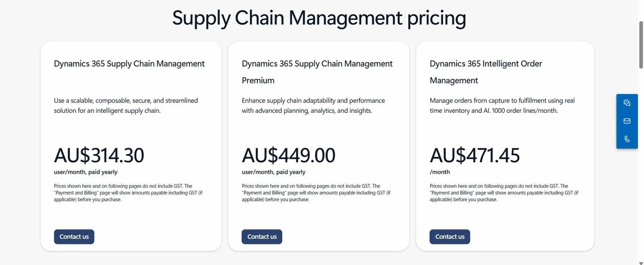Click the Dynamics 365 Supply Chain Management title

129,63
